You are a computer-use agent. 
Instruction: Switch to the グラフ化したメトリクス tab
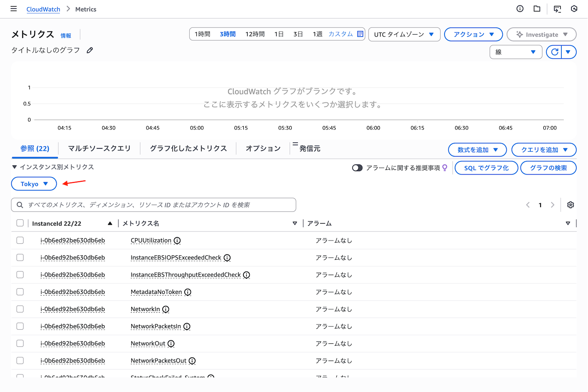pos(188,148)
